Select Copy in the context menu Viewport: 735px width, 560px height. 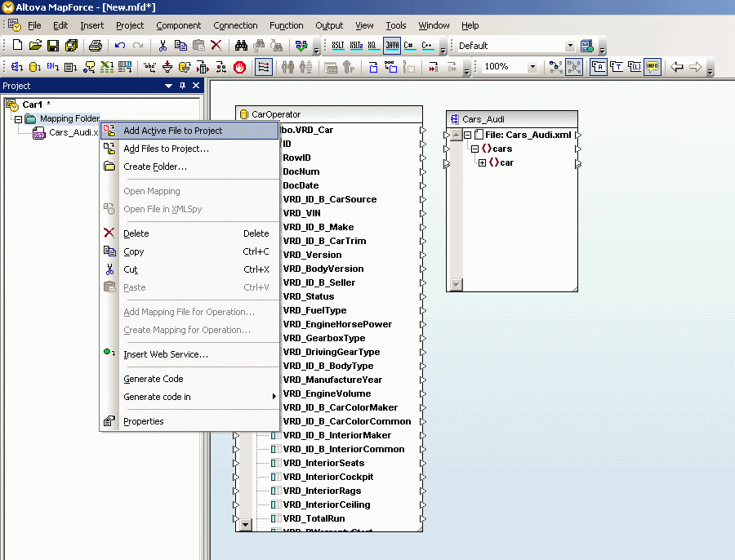[189, 251]
